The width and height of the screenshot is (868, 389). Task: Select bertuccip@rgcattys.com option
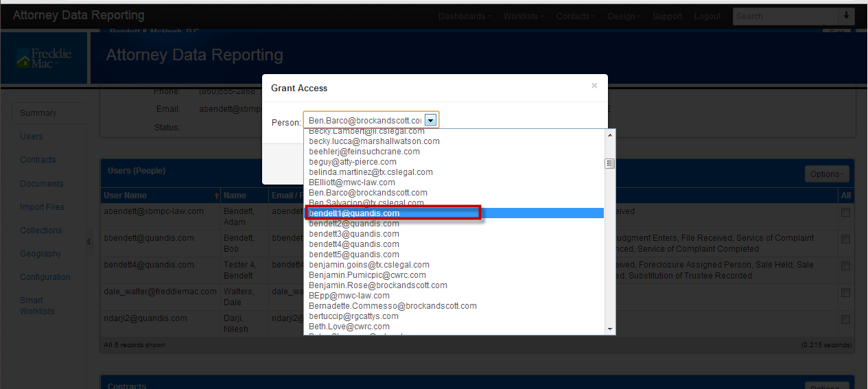454,316
